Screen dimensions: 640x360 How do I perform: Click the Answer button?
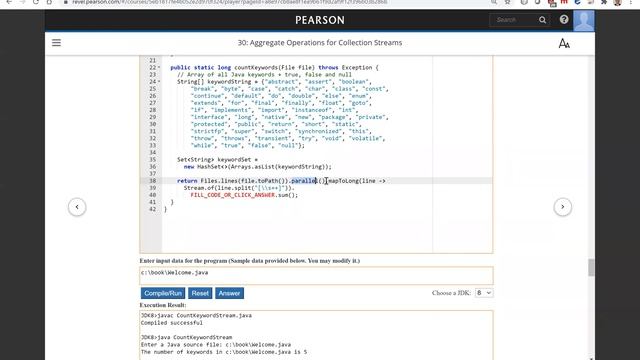[229, 293]
